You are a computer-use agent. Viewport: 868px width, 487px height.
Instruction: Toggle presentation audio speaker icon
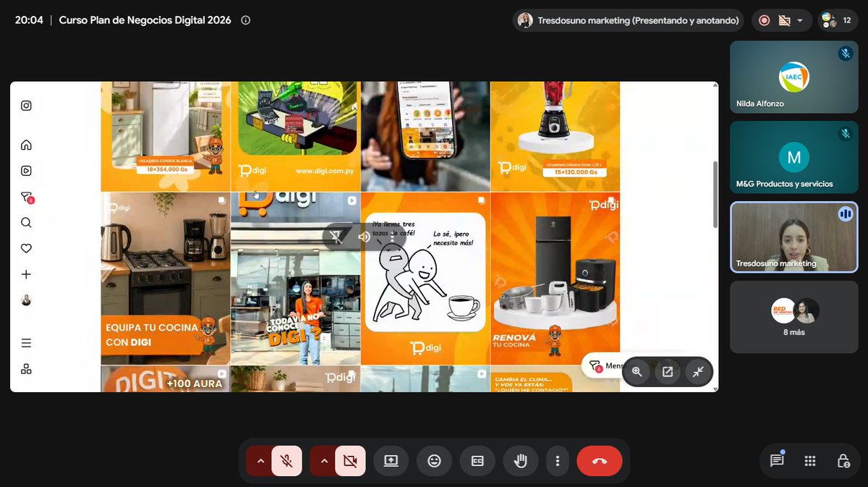(365, 236)
